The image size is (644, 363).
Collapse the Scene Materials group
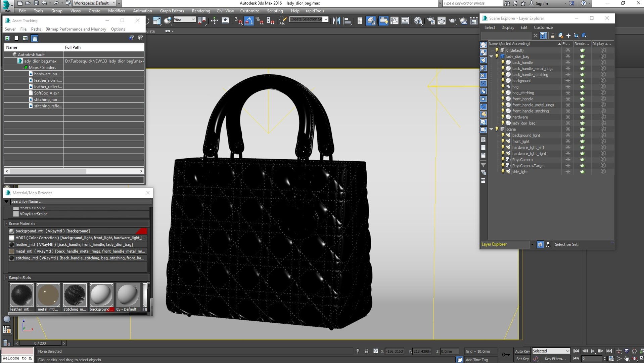[6, 224]
